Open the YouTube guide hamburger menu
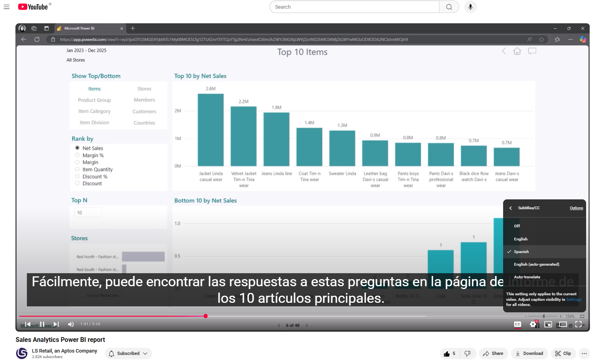 (x=6, y=7)
